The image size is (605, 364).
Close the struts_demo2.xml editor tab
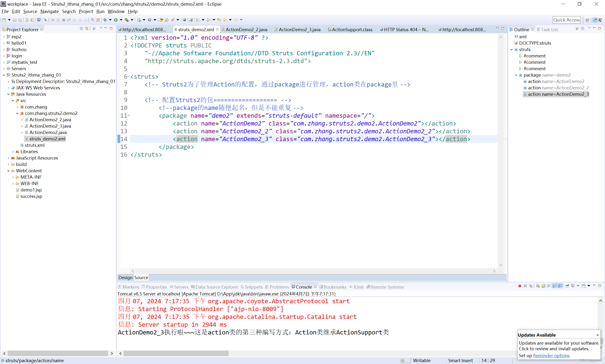(217, 29)
